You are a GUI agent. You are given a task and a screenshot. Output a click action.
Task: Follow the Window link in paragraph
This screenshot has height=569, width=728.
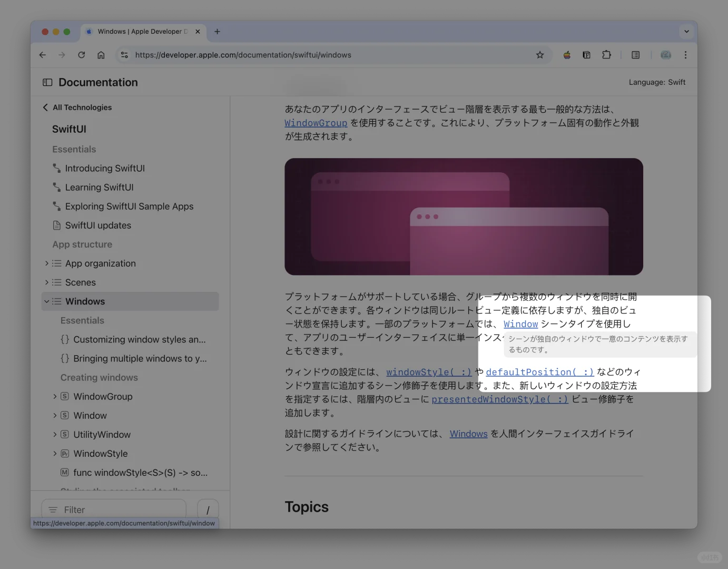[521, 324]
